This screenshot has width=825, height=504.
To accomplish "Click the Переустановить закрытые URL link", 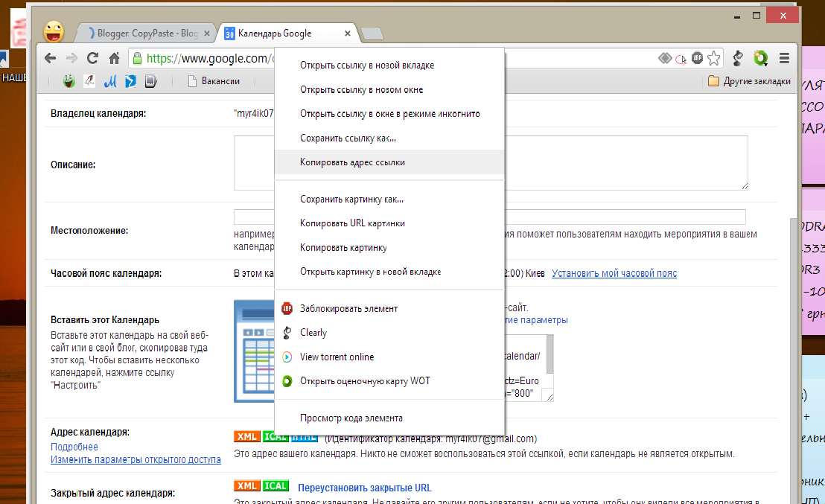I will 364,488.
